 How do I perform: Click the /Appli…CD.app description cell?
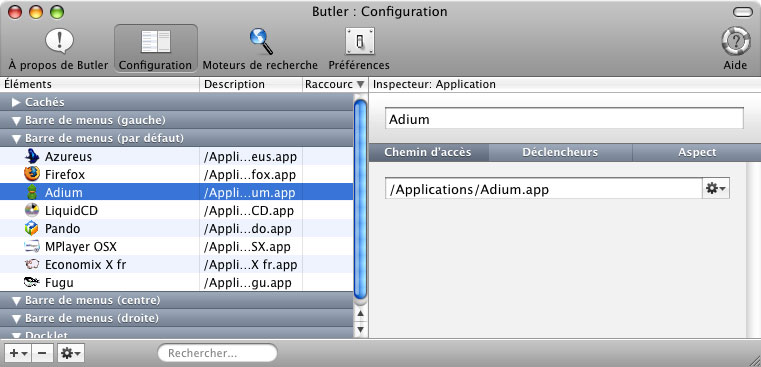[x=250, y=211]
